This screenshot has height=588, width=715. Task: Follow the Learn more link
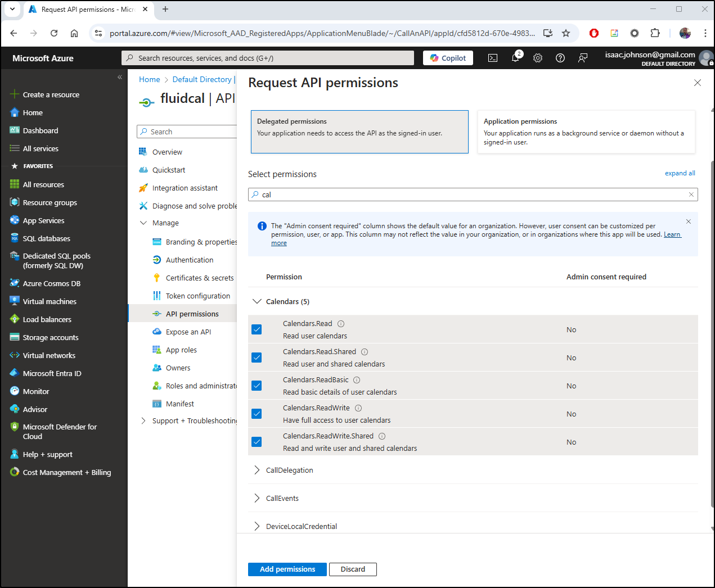[672, 234]
